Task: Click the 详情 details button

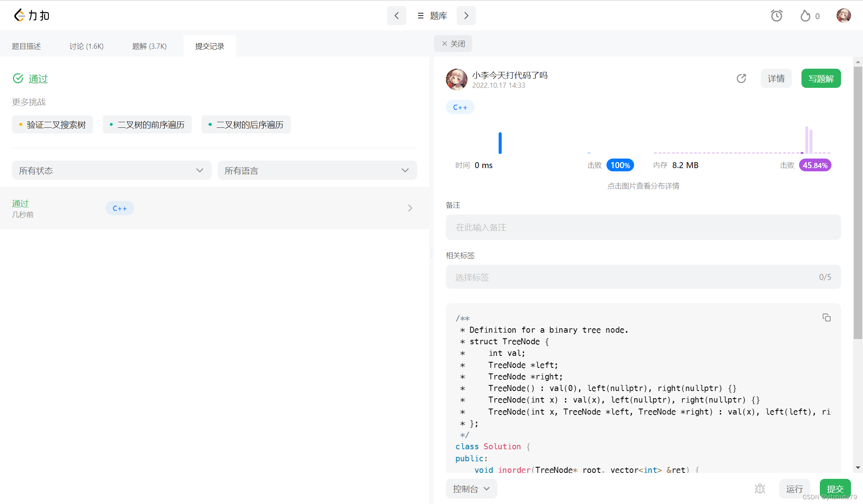Action: (776, 78)
